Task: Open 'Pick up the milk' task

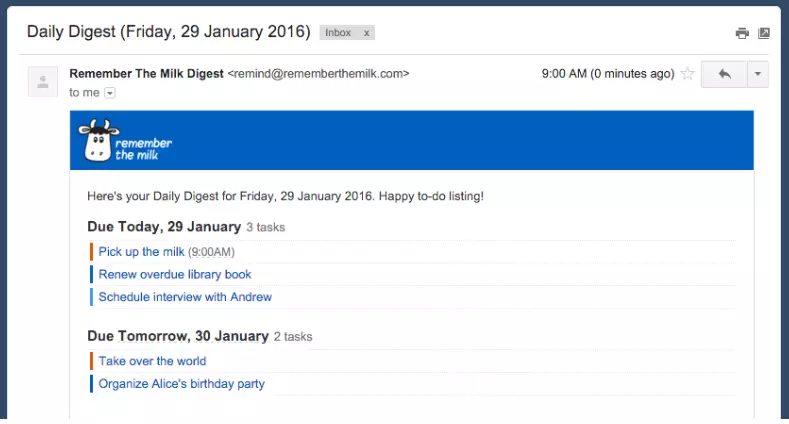Action: pos(141,251)
